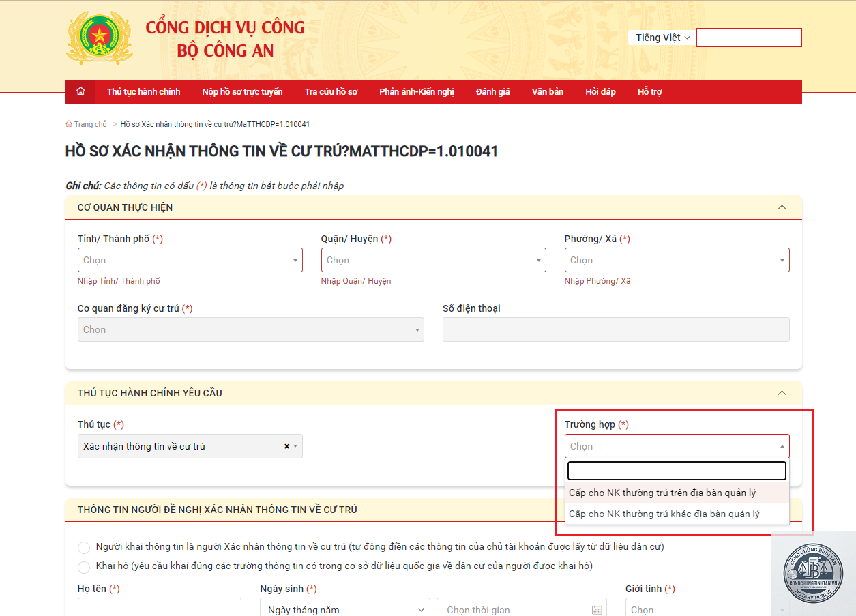Open the Hỏi đáp menu item
Image resolution: width=856 pixels, height=616 pixels.
click(600, 91)
